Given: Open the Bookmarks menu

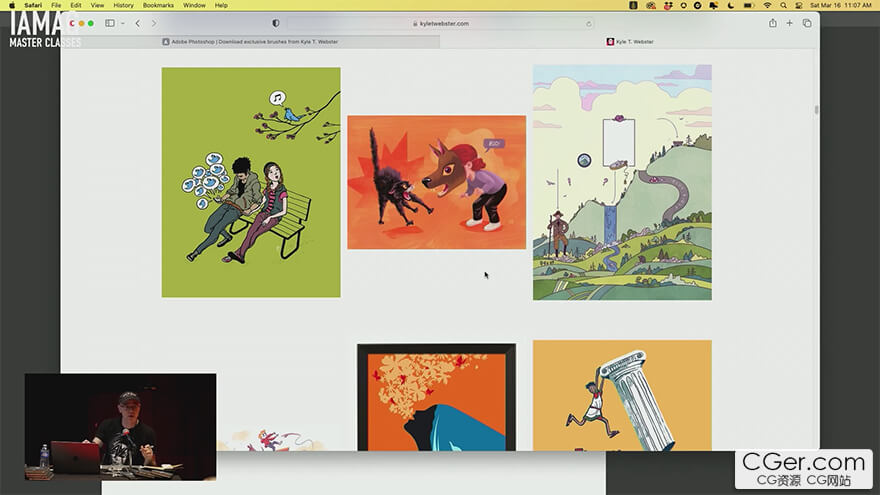Looking at the screenshot, I should pos(158,5).
